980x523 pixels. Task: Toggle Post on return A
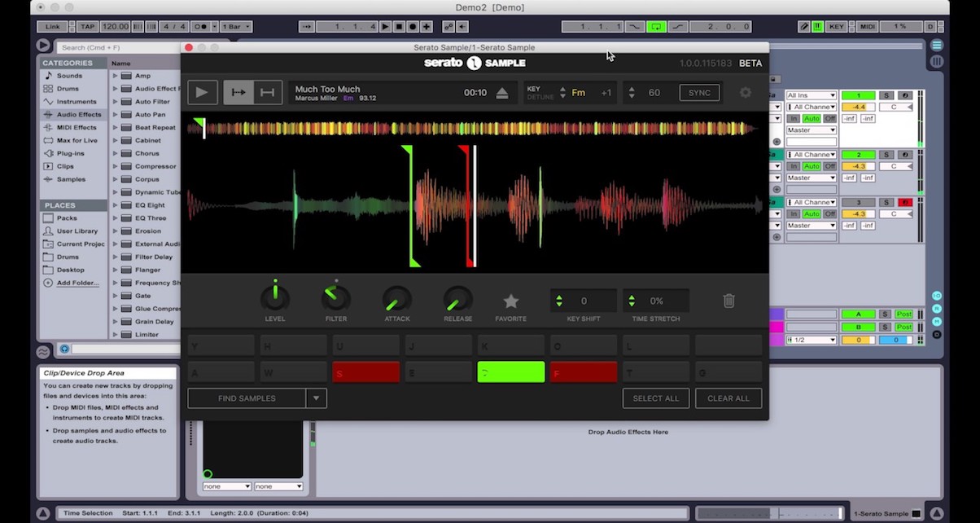[904, 314]
